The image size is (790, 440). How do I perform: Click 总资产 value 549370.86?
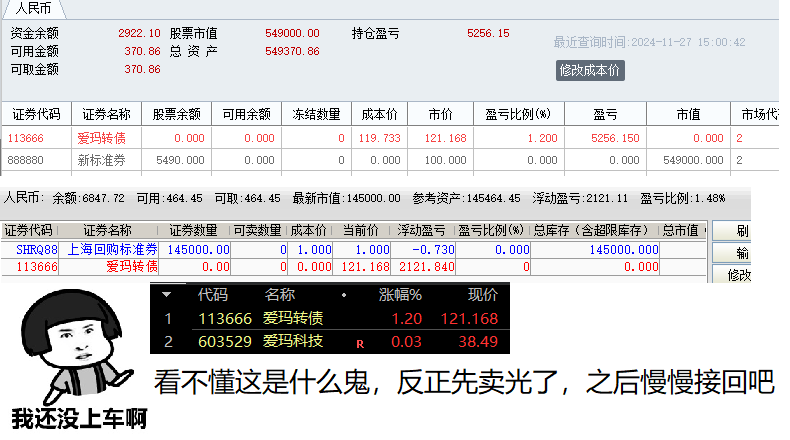click(x=292, y=51)
